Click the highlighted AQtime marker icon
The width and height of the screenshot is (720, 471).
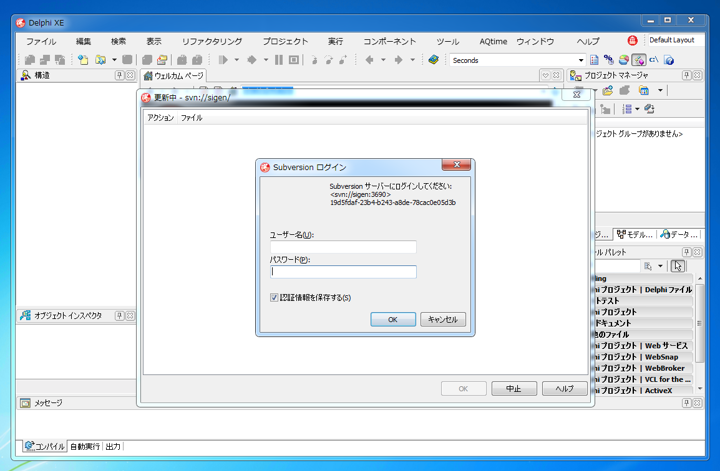[x=639, y=60]
